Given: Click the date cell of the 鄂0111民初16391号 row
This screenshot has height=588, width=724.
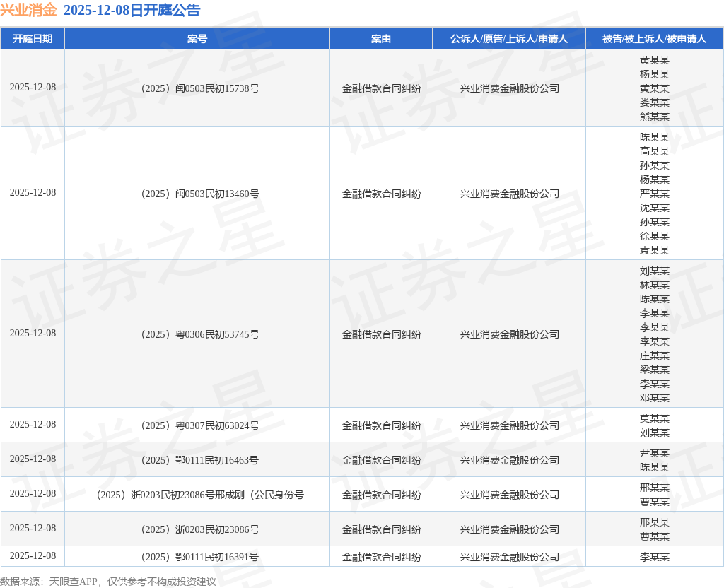Looking at the screenshot, I should (33, 555).
